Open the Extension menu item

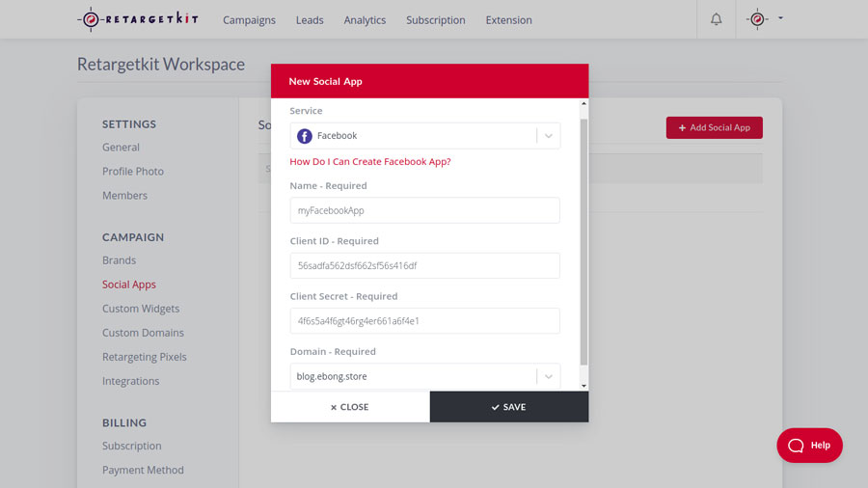click(x=508, y=20)
